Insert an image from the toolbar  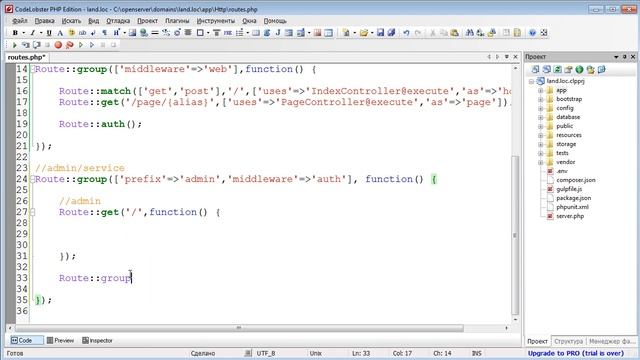(x=132, y=33)
